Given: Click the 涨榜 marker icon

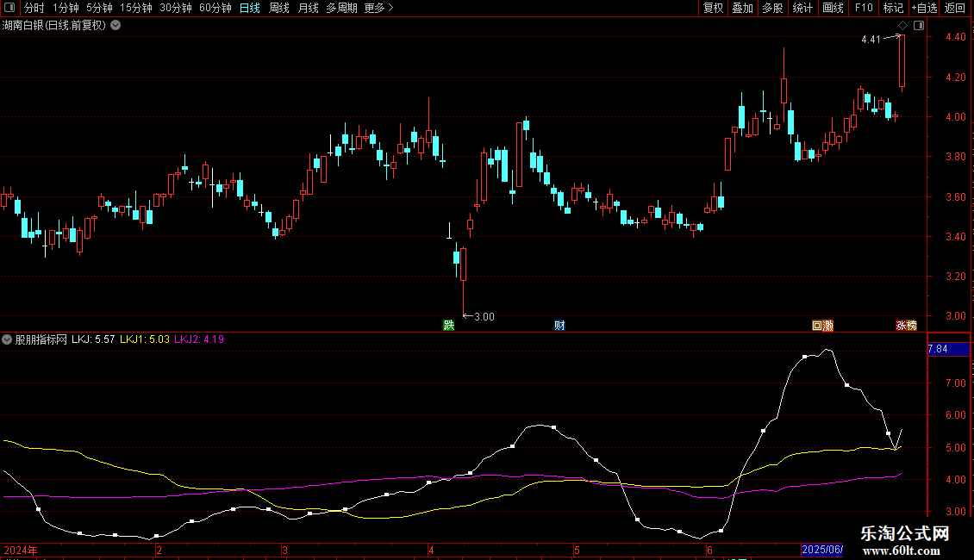Looking at the screenshot, I should pos(906,326).
